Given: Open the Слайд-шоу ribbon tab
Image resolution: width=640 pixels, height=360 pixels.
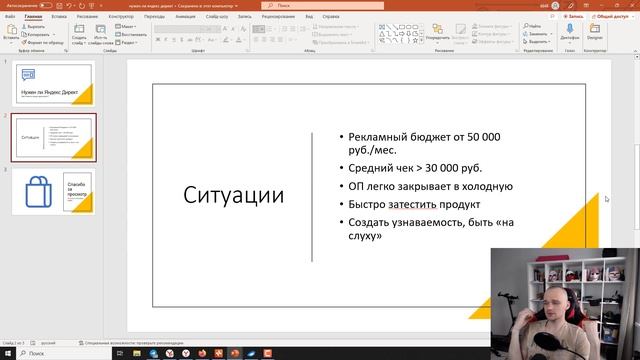Looking at the screenshot, I should click(x=217, y=17).
